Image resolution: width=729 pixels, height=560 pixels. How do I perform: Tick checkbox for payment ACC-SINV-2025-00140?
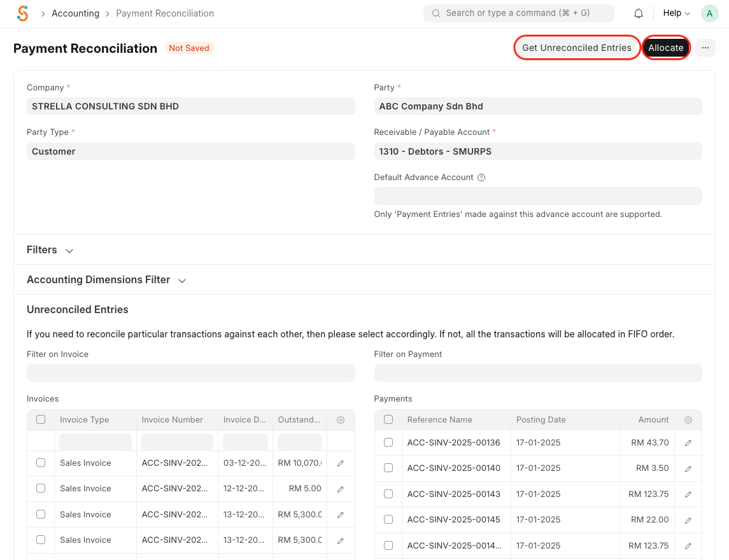388,468
